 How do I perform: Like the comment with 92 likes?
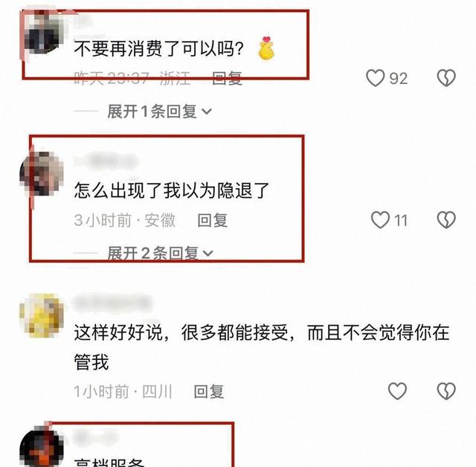coord(375,78)
